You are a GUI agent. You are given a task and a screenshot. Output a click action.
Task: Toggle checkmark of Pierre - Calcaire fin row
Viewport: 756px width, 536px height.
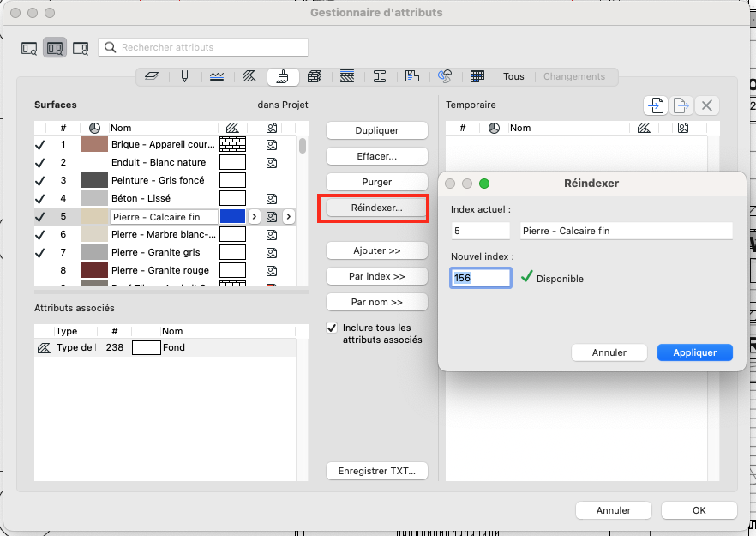(x=40, y=217)
